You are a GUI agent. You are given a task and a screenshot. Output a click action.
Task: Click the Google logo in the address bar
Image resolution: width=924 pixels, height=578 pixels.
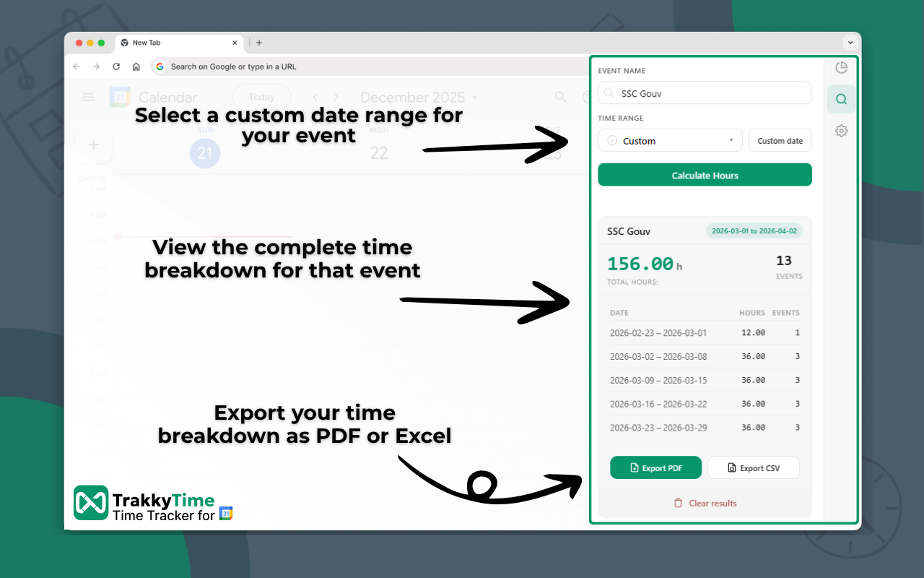(x=160, y=66)
